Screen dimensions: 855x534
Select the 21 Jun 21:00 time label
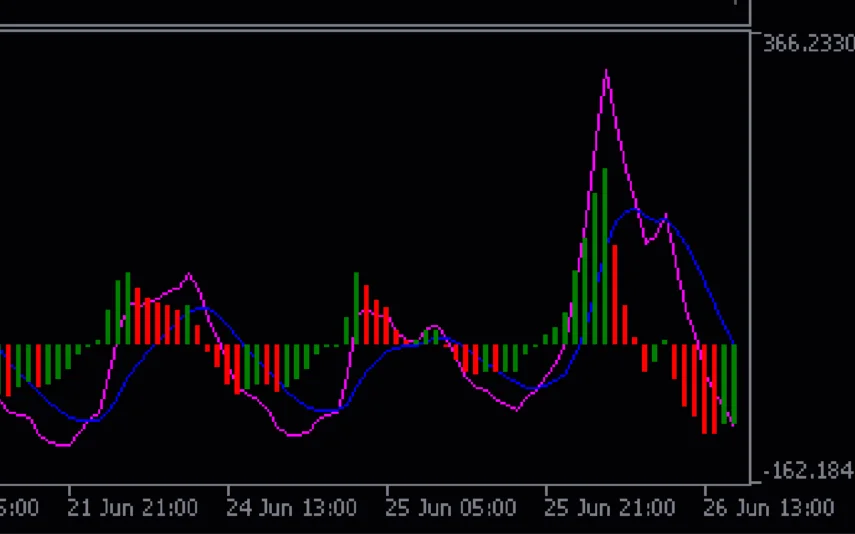tap(132, 508)
